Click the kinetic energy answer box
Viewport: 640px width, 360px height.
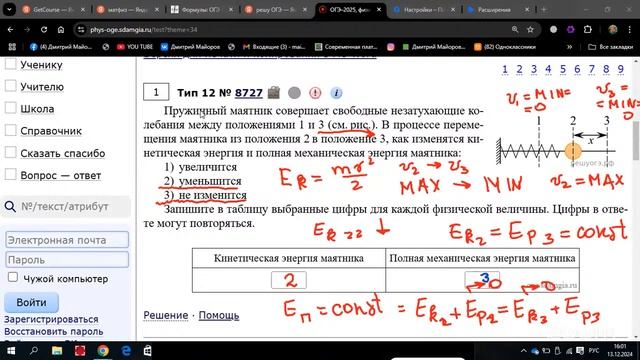[289, 280]
